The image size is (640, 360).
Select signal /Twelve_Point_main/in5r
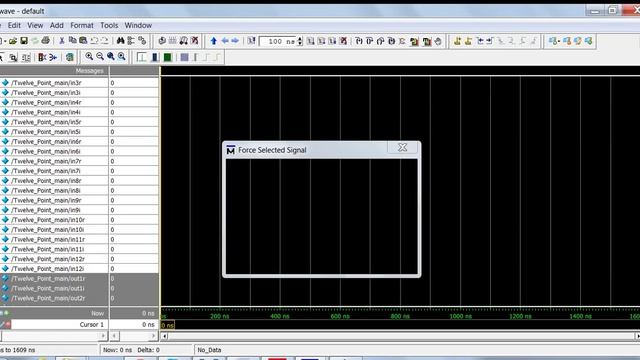(x=46, y=122)
